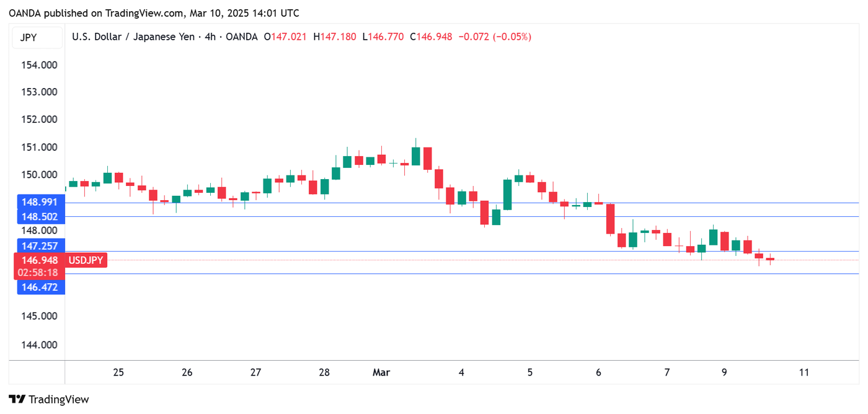Screen dimensions: 868x414
Task: Click the '11' date label on time axis
Action: click(x=804, y=372)
